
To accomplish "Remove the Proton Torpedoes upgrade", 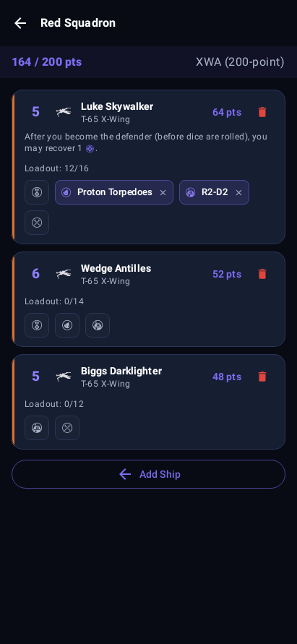I will pos(163,193).
